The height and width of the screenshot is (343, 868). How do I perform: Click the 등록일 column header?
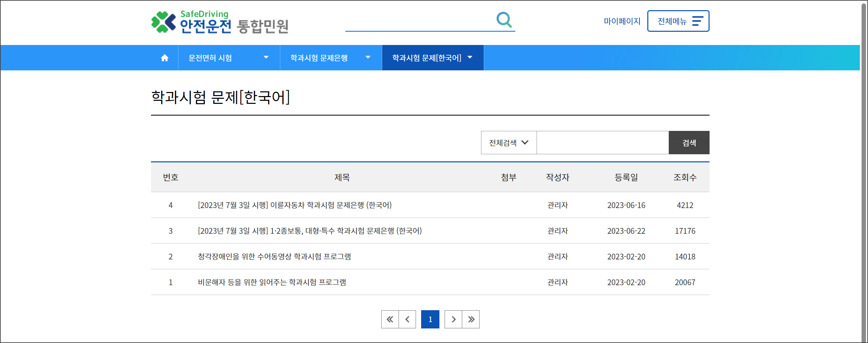626,177
